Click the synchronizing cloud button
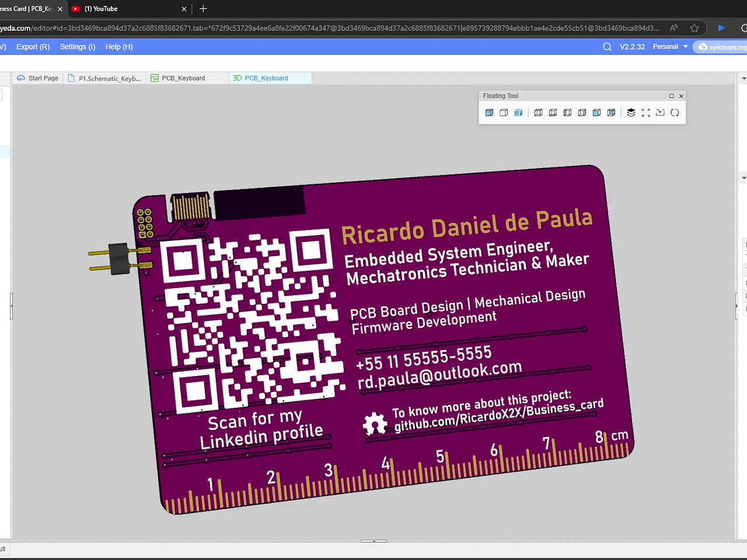Screen dimensions: 747x560 (721, 47)
